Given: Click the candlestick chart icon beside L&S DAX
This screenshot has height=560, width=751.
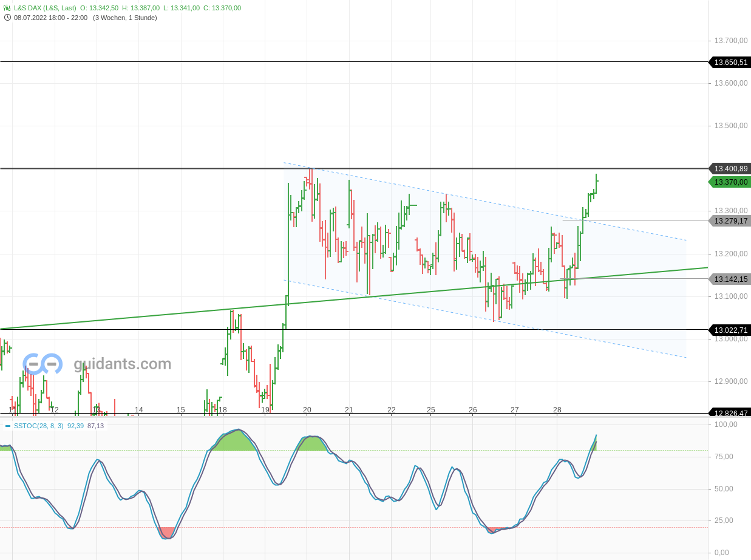Looking at the screenshot, I should (7, 8).
